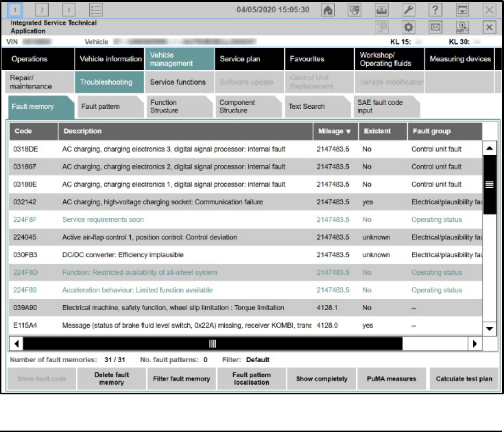The width and height of the screenshot is (504, 432).
Task: Sort table by Code column header
Action: tap(33, 131)
